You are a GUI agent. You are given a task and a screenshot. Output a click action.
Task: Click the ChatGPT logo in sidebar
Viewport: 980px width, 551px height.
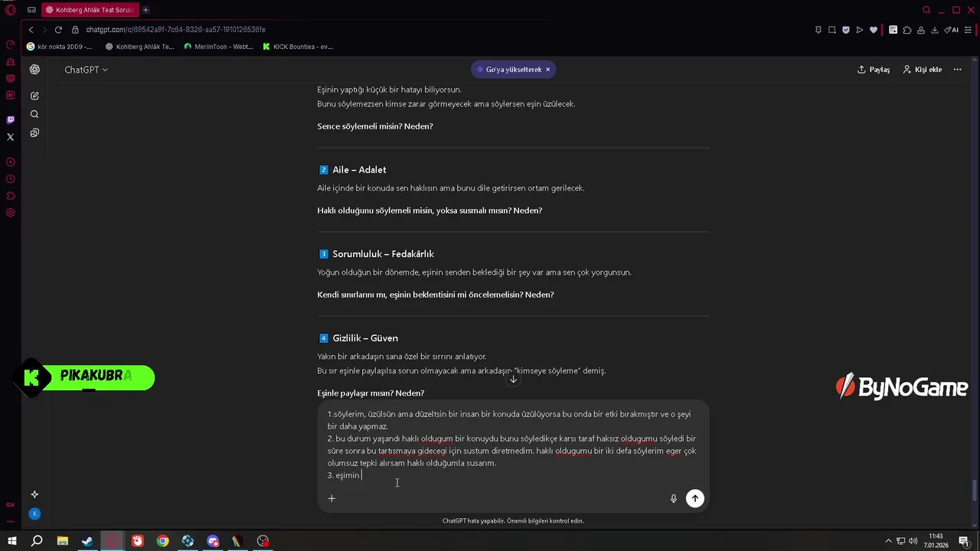point(34,70)
